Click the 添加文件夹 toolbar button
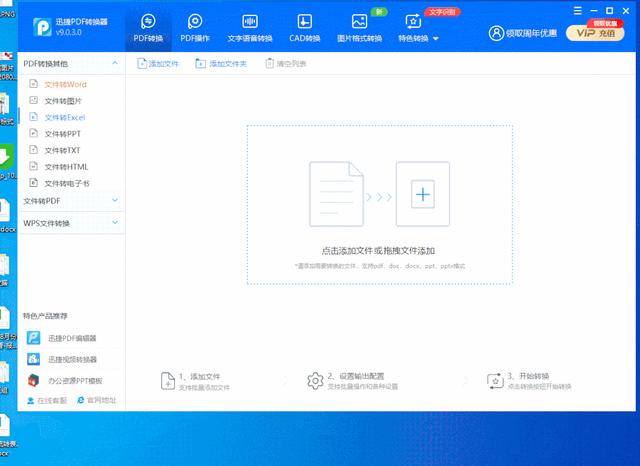Screen dimensions: 640x466 [221, 64]
